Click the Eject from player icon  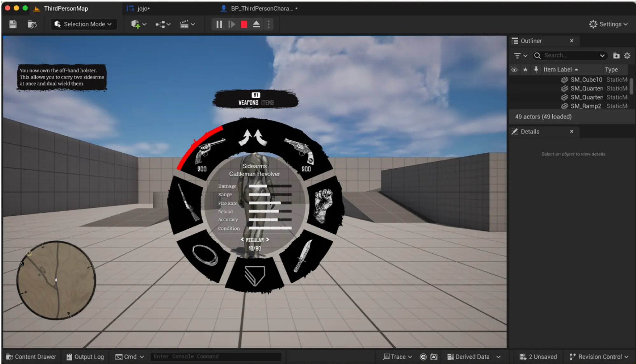click(256, 24)
